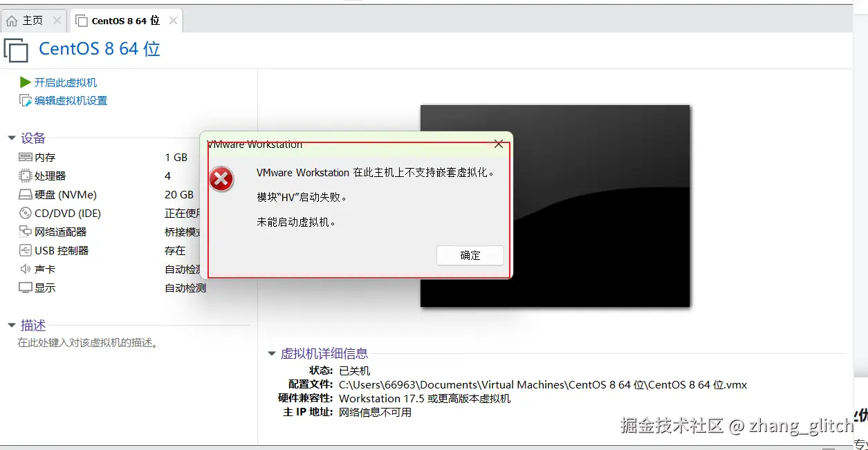Click the VM icon on the CentOS tab

[x=82, y=21]
